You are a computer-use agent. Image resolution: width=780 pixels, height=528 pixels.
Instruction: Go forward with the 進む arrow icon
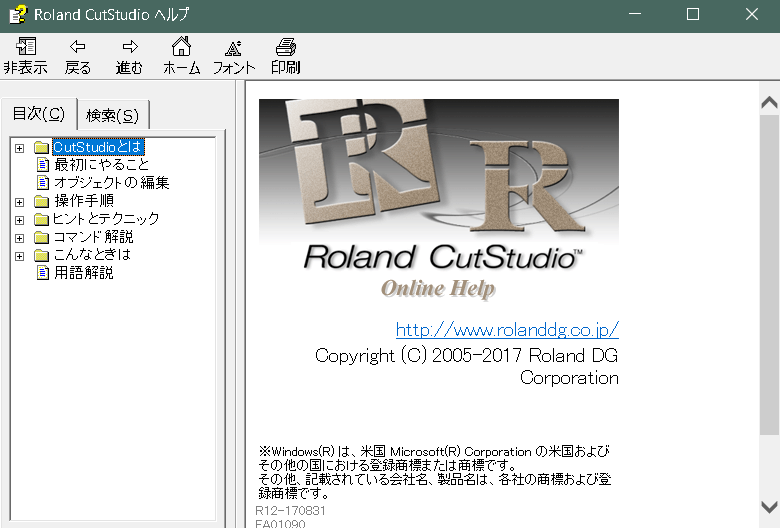[x=130, y=47]
